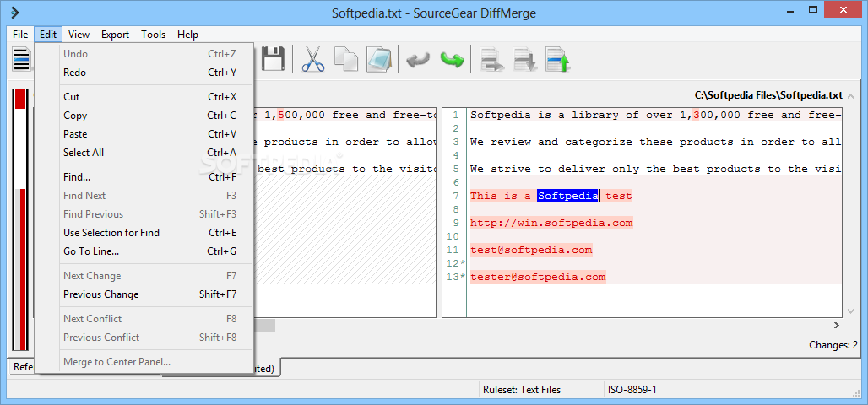The width and height of the screenshot is (868, 405).
Task: Click "Ruleset: Text Files" status bar entry
Action: click(522, 390)
